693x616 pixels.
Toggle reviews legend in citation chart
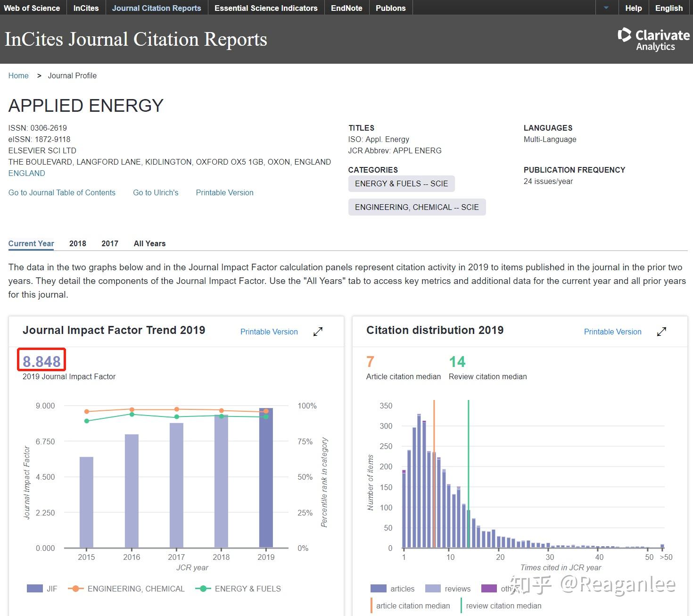(447, 589)
